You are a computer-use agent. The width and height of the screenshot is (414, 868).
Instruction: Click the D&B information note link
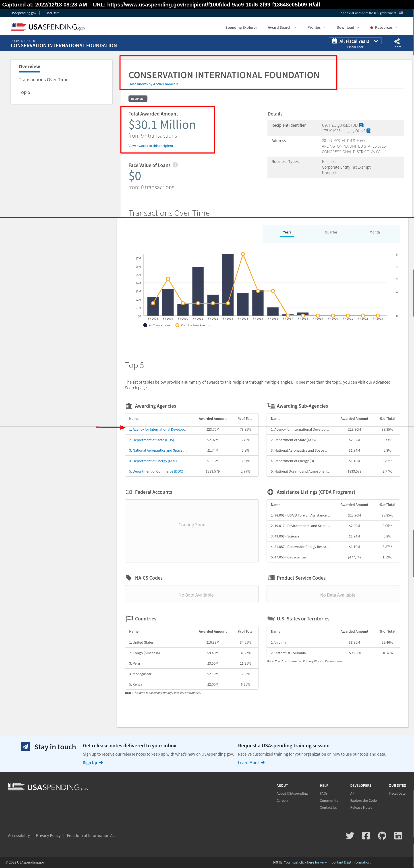pos(327,862)
